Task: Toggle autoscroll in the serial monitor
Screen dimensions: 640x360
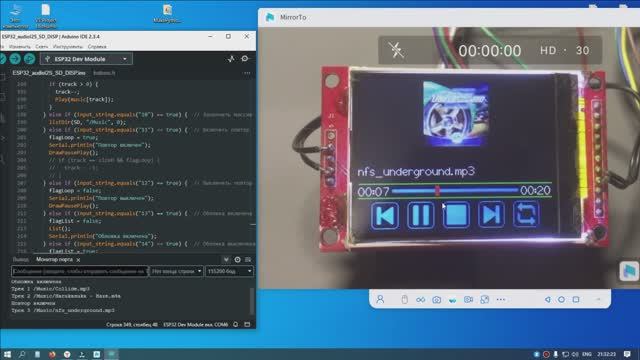Action: [226, 260]
